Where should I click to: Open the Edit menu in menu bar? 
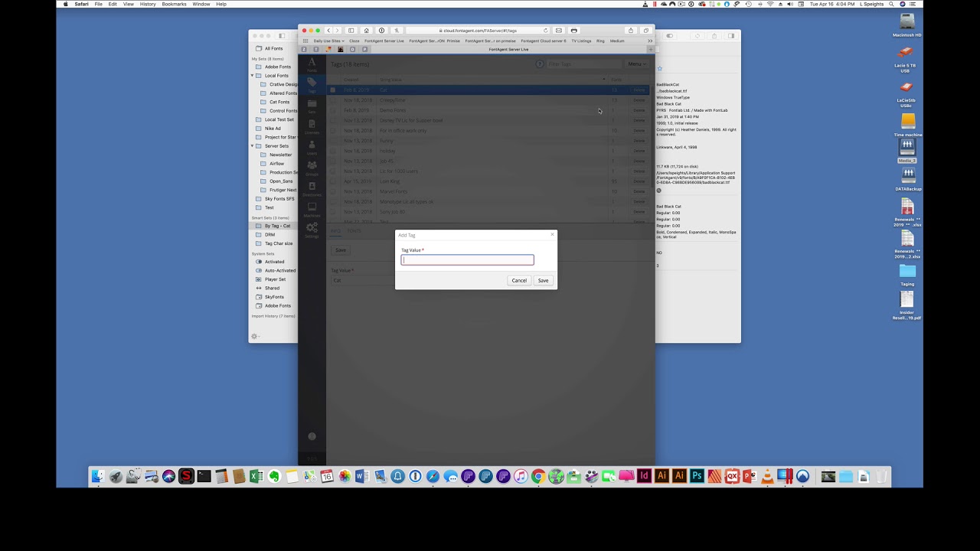pyautogui.click(x=113, y=4)
